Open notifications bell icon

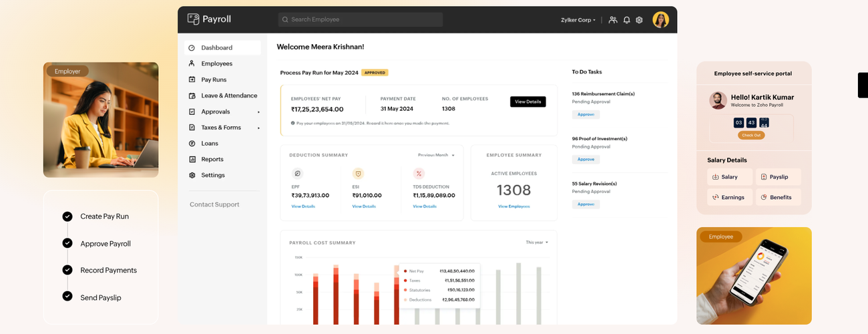tap(626, 20)
